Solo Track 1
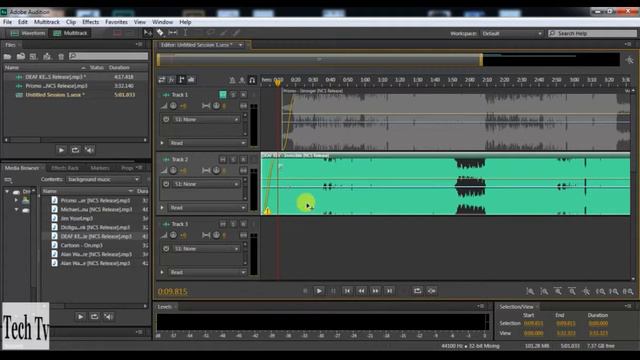This screenshot has width=640, height=360. [233, 95]
